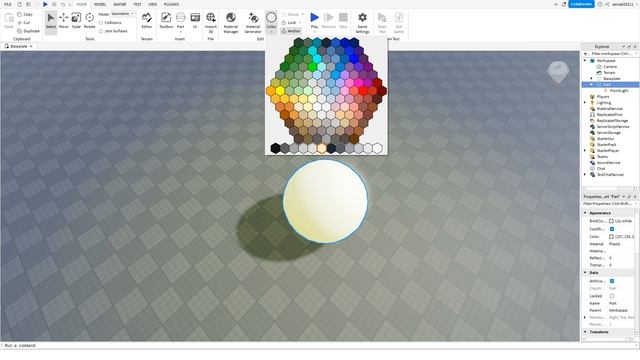Viewport: 640px width, 360px height.
Task: Activate the Rotate tool
Action: [89, 21]
